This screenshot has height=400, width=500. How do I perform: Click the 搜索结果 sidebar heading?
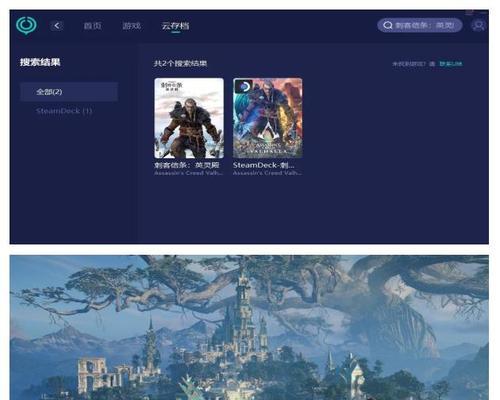(x=40, y=62)
